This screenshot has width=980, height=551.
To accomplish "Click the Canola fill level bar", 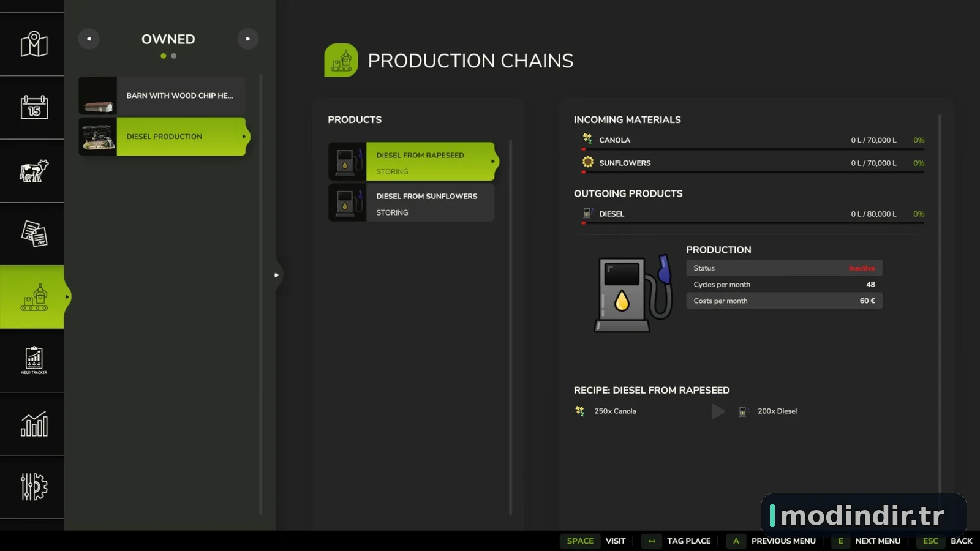I will tap(753, 149).
